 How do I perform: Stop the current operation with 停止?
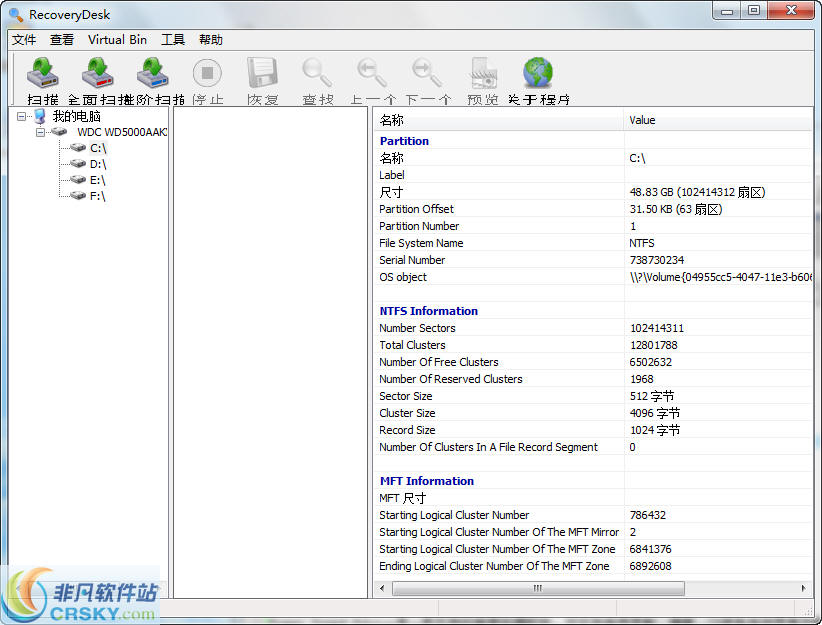coord(207,72)
